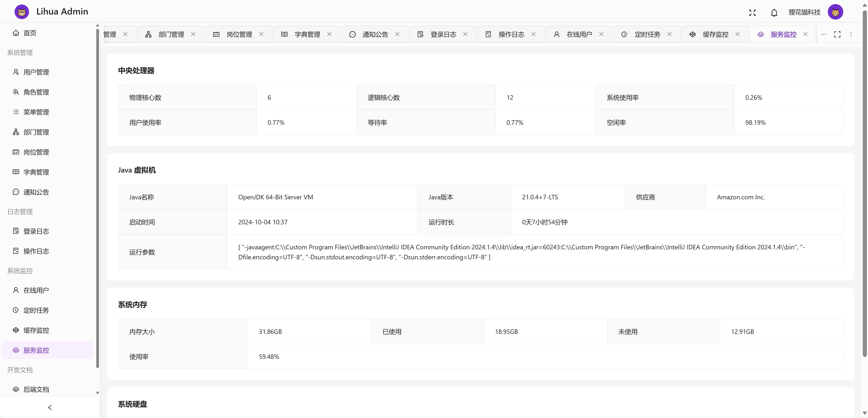The image size is (868, 418).
Task: Switch to the 定时任务 tab
Action: pos(647,34)
